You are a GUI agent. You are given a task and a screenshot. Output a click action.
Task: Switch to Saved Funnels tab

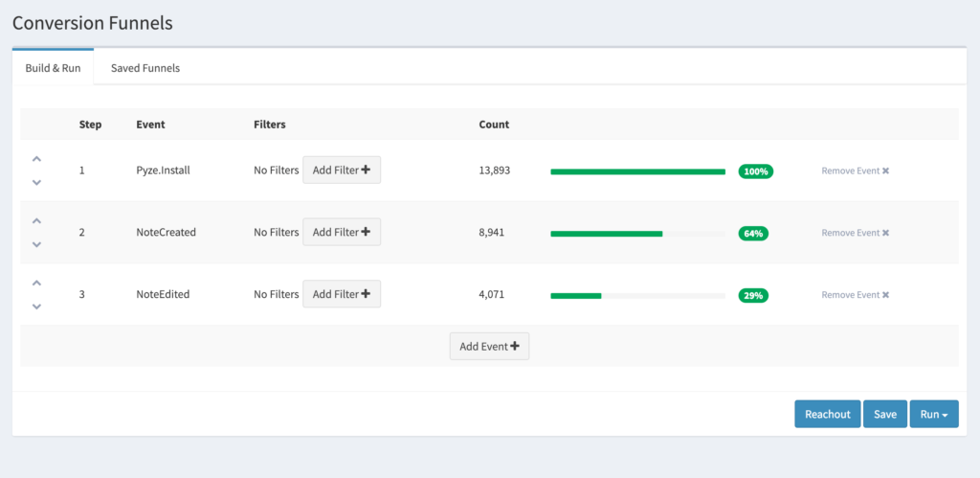[145, 68]
